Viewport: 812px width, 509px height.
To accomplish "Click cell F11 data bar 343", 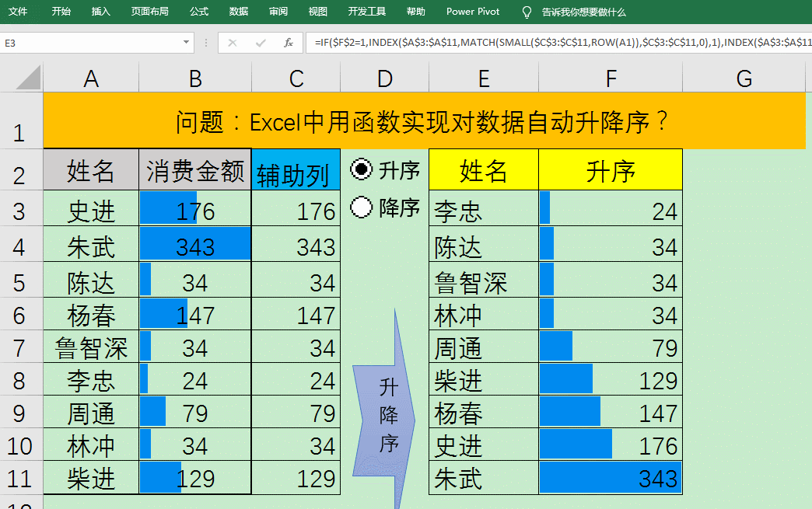I will click(x=611, y=477).
